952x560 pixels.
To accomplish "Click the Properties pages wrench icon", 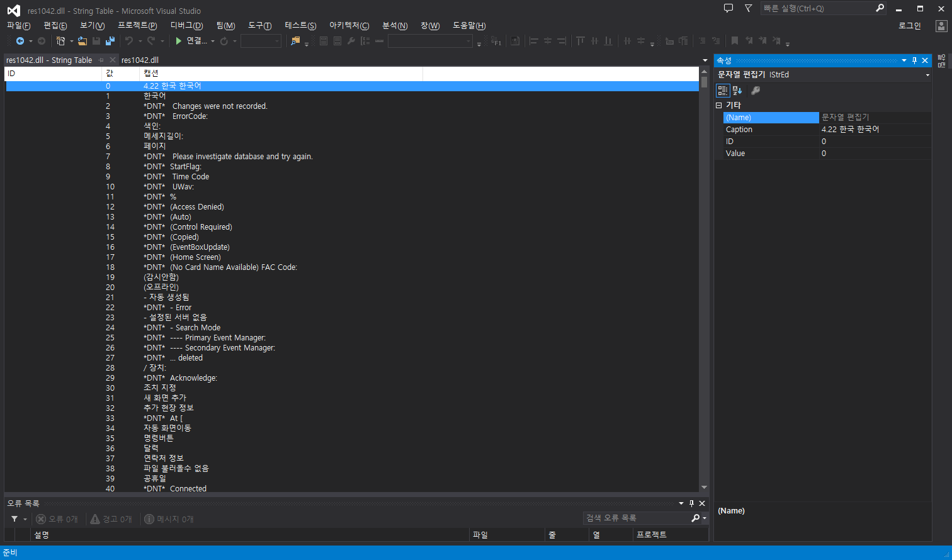I will (x=756, y=90).
